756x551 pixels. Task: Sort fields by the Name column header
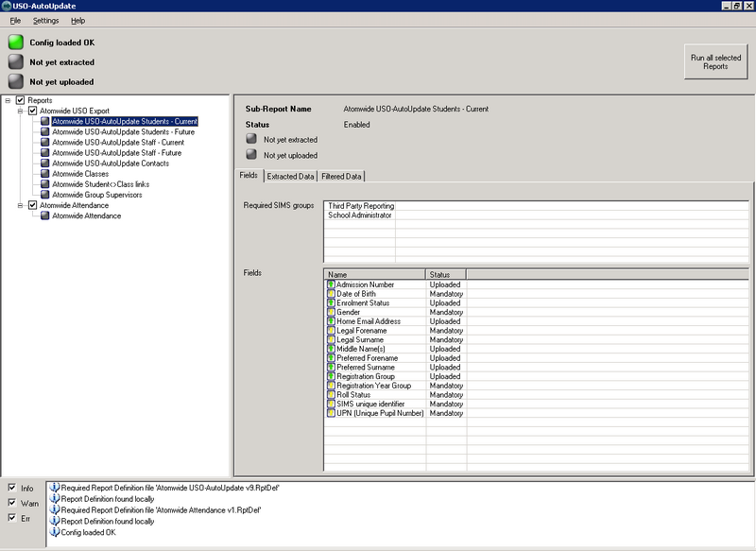(x=374, y=274)
